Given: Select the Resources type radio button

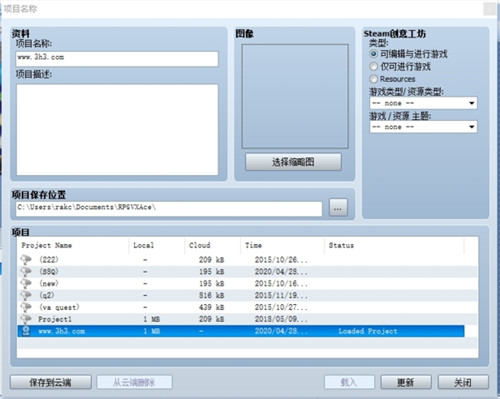Looking at the screenshot, I should 373,79.
